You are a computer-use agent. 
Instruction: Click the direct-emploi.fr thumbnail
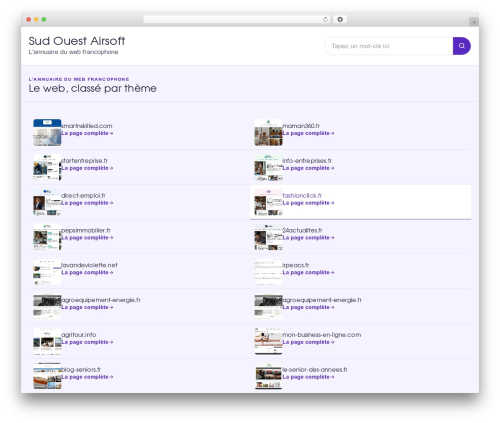pyautogui.click(x=47, y=202)
